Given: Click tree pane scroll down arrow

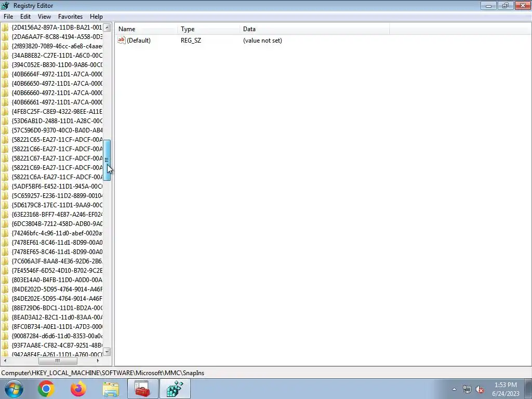Looking at the screenshot, I should click(x=107, y=352).
